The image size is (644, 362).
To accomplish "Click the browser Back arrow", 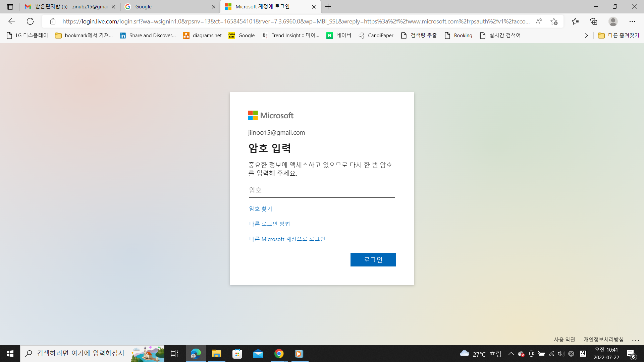I will [12, 21].
